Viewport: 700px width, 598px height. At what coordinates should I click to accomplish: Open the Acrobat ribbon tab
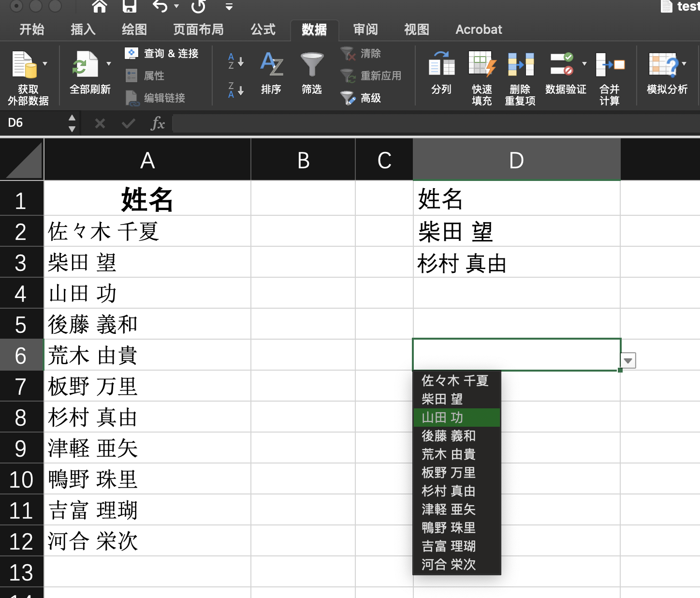click(478, 30)
